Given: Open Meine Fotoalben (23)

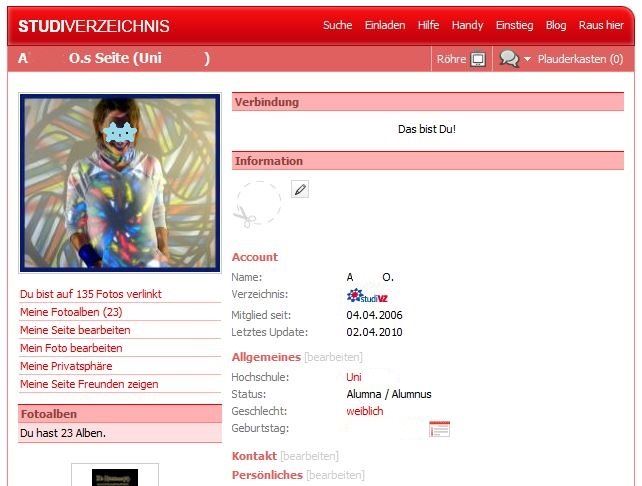Looking at the screenshot, I should 71,312.
